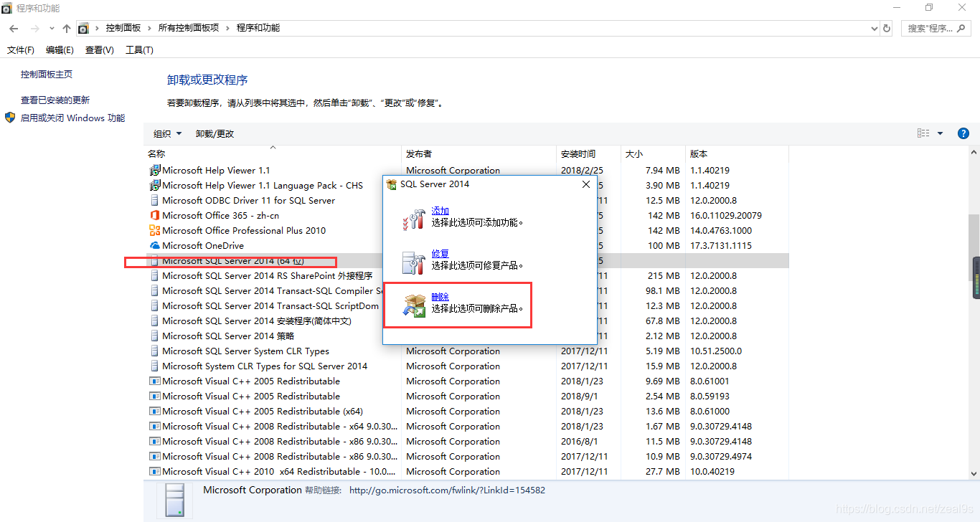Click the 添加 link in SQL Server dialog
Viewport: 980px width, 522px height.
(440, 211)
